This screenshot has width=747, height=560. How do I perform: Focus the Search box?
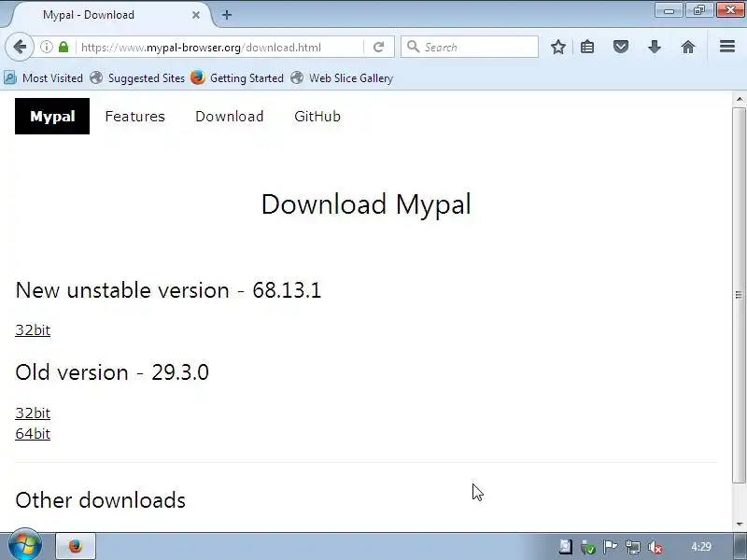coord(470,48)
